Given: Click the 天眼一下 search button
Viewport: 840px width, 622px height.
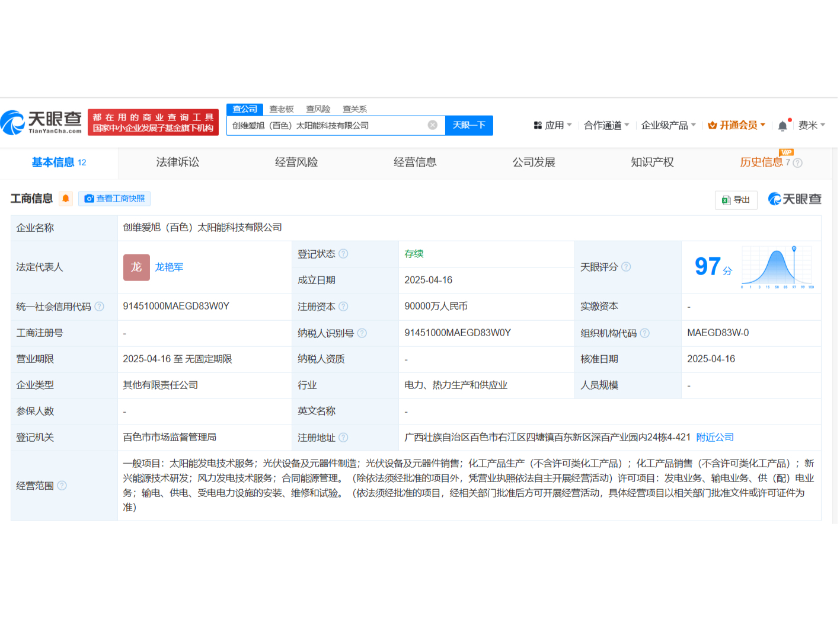Looking at the screenshot, I should point(469,125).
